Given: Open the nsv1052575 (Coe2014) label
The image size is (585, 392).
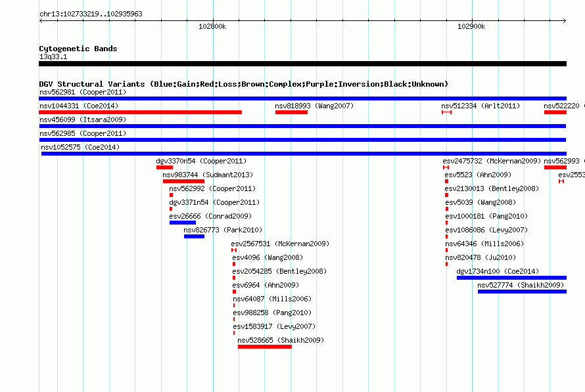Looking at the screenshot, I should 80,147.
